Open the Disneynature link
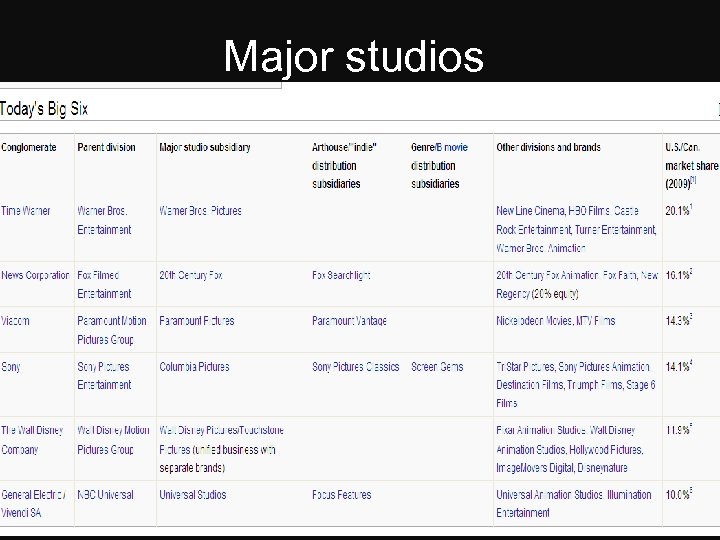Image resolution: width=720 pixels, height=540 pixels. 602,467
